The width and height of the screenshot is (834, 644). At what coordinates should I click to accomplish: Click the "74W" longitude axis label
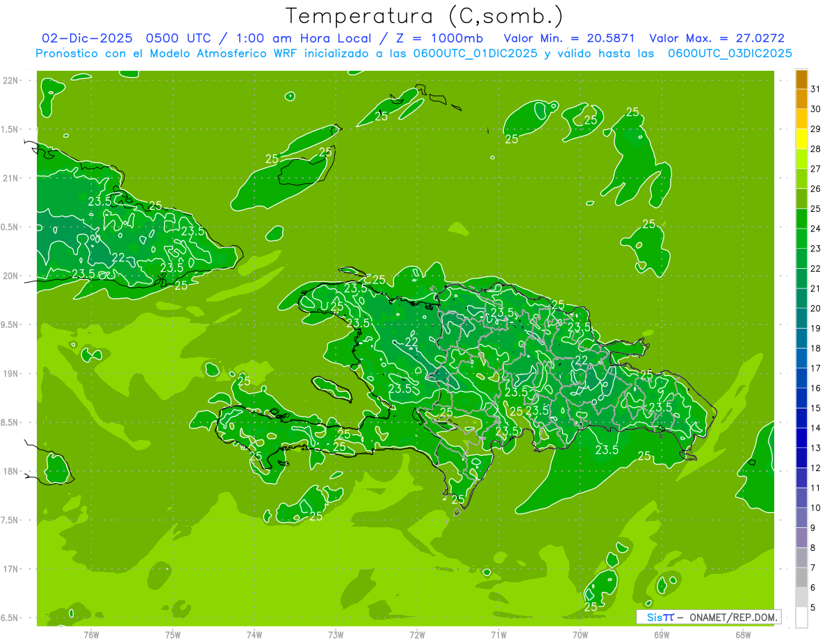click(x=254, y=634)
